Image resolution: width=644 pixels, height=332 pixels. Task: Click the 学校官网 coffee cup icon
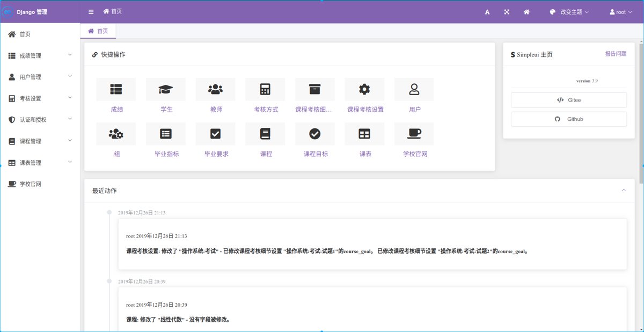tap(414, 134)
